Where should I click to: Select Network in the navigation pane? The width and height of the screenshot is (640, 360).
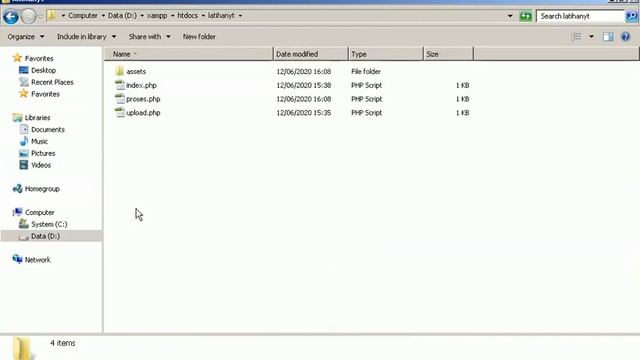coord(38,260)
